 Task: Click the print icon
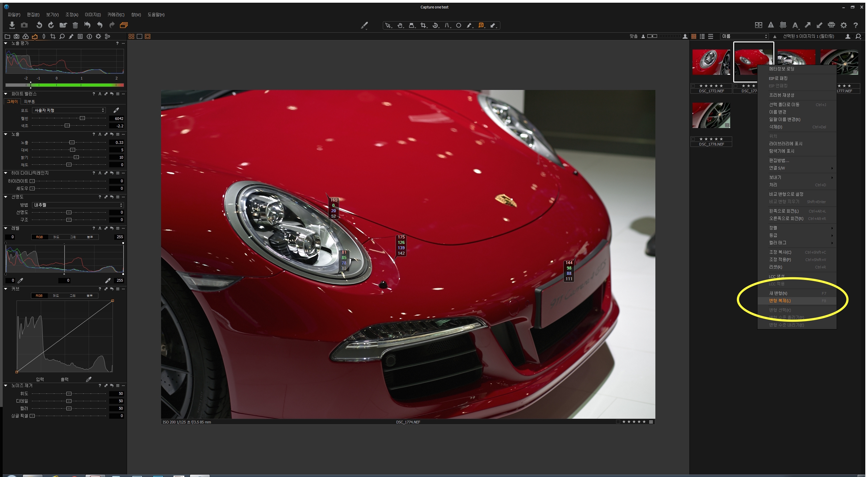(x=831, y=25)
